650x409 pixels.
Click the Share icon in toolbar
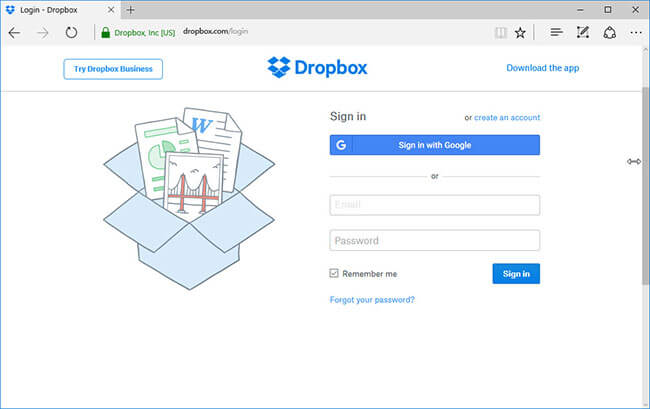pos(609,32)
